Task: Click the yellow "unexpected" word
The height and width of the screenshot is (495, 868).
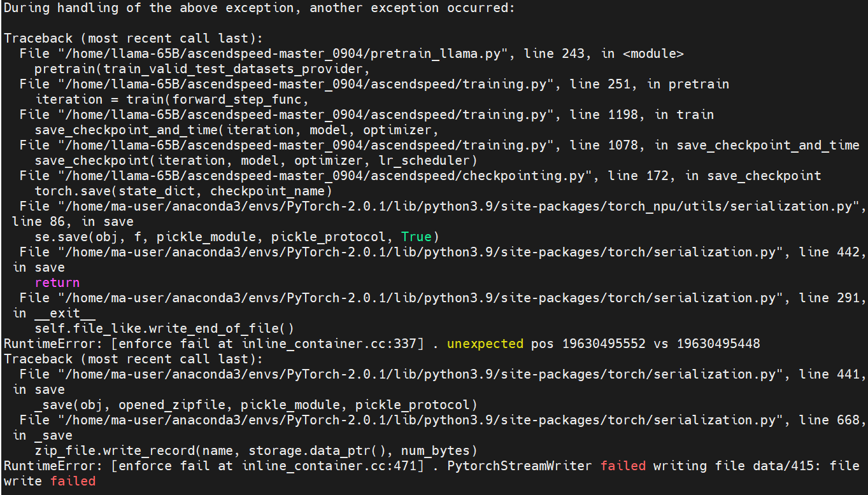Action: tap(485, 344)
